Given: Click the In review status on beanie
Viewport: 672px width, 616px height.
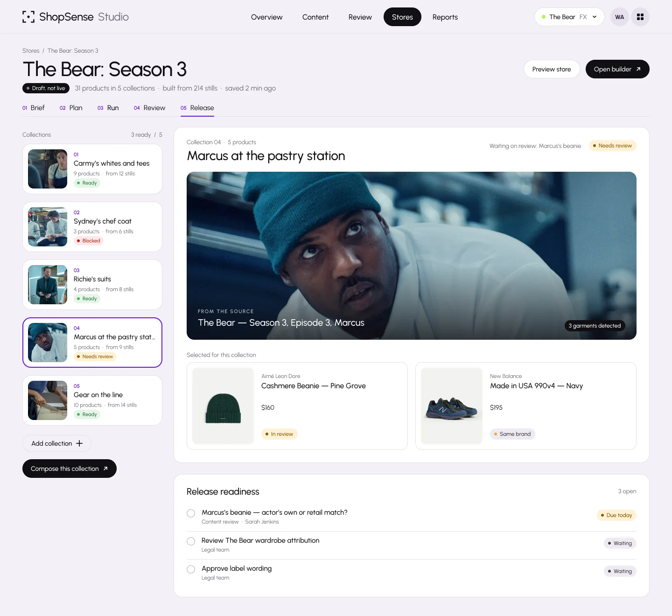Looking at the screenshot, I should 280,434.
